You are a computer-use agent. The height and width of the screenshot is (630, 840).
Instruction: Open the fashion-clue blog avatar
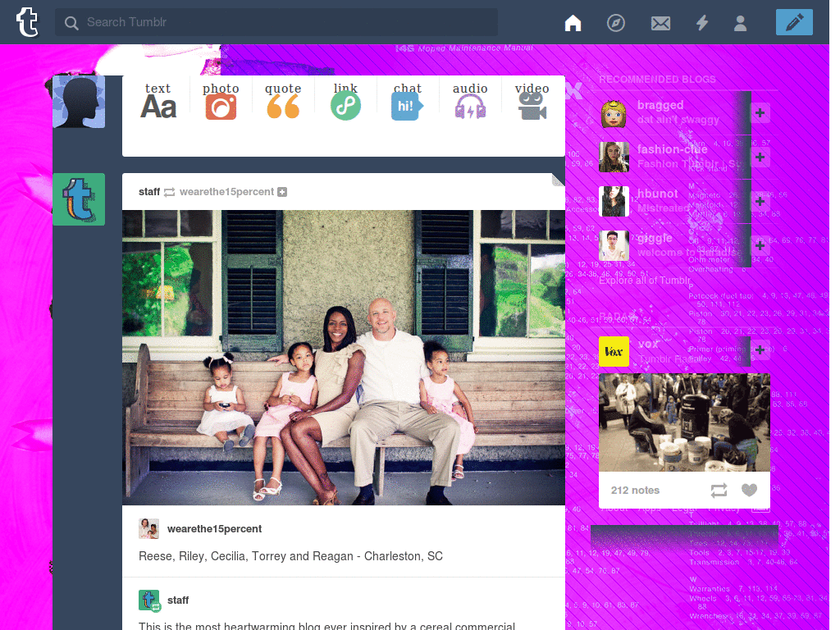click(614, 157)
